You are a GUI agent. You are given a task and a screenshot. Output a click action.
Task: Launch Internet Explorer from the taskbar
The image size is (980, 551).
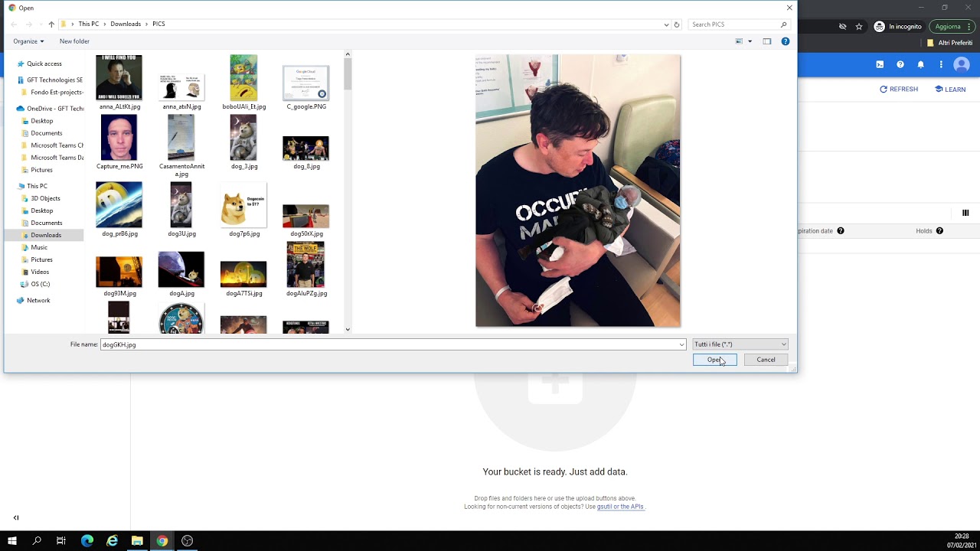click(x=112, y=541)
